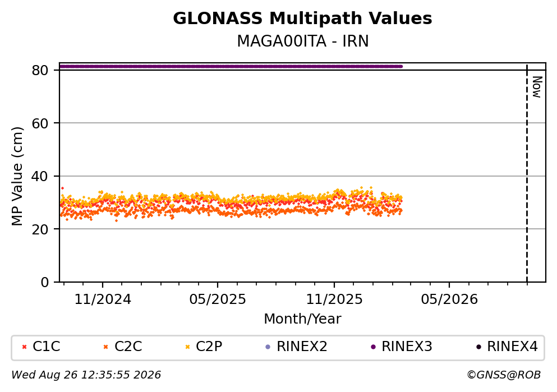Select the C2C legend label
The height and width of the screenshot is (392, 557).
128,347
